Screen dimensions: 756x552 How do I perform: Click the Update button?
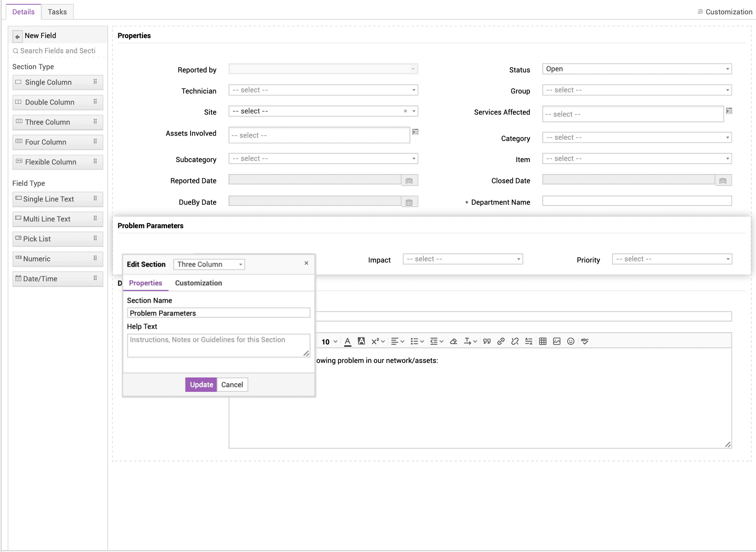point(201,384)
